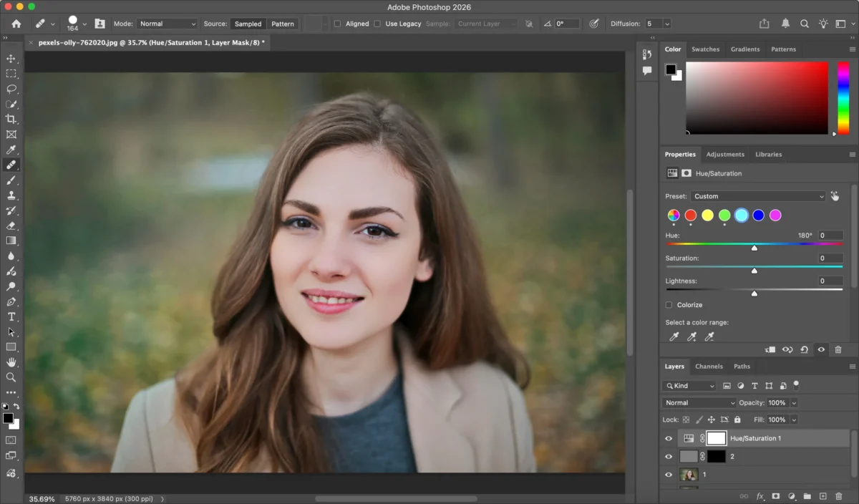Hide layer 1 visibility
The image size is (859, 504).
click(668, 474)
